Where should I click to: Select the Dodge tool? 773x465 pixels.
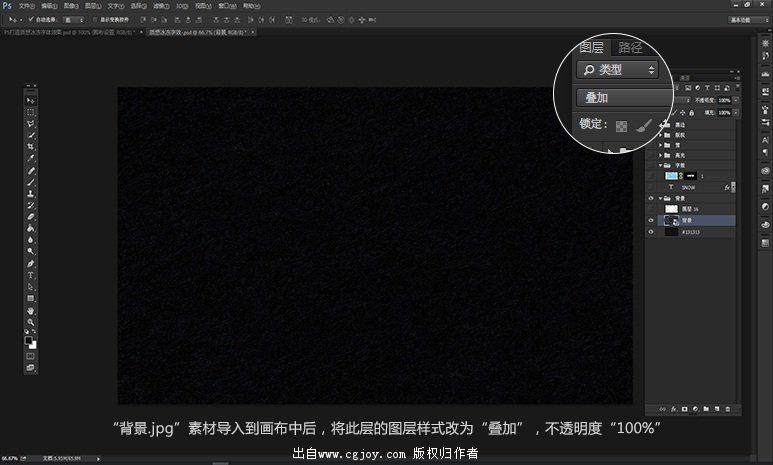[x=31, y=251]
